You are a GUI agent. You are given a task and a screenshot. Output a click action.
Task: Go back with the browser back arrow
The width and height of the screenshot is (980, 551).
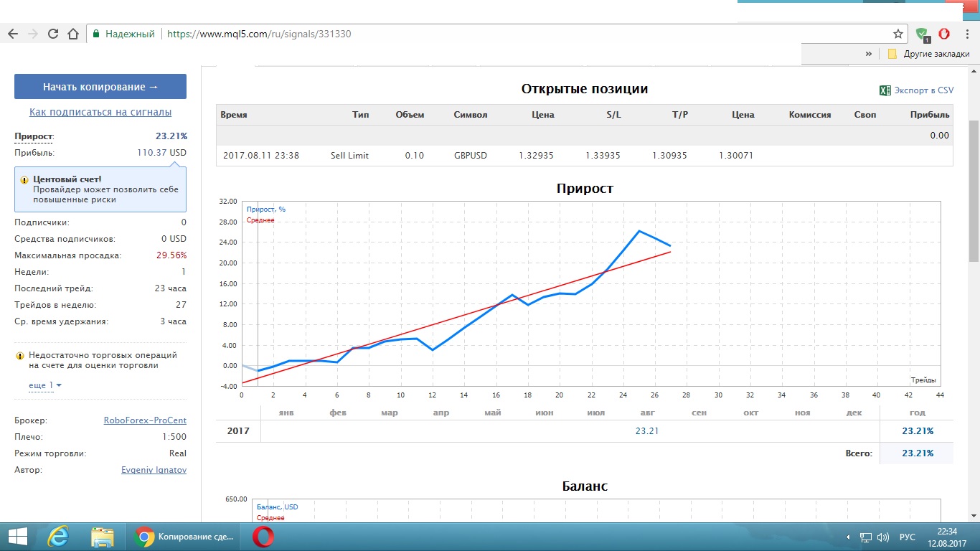(13, 34)
